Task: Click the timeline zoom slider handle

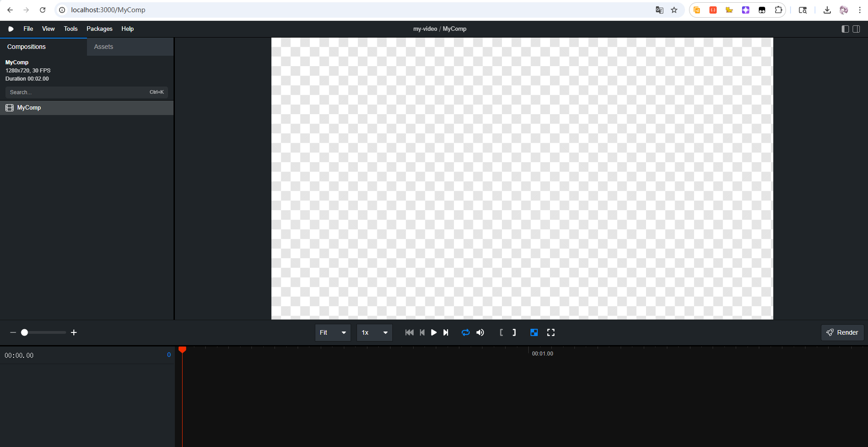Action: (24, 332)
